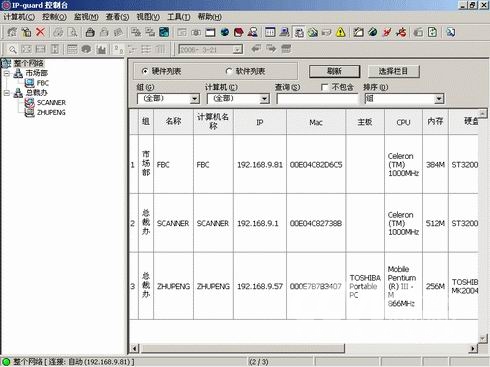Open the 控制(O) menu
490x367 pixels.
tap(54, 17)
